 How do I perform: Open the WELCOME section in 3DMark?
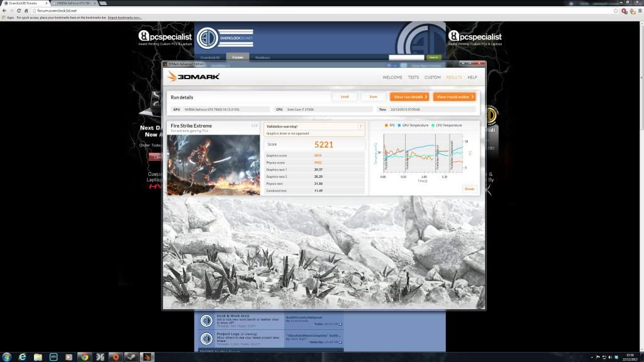click(392, 77)
